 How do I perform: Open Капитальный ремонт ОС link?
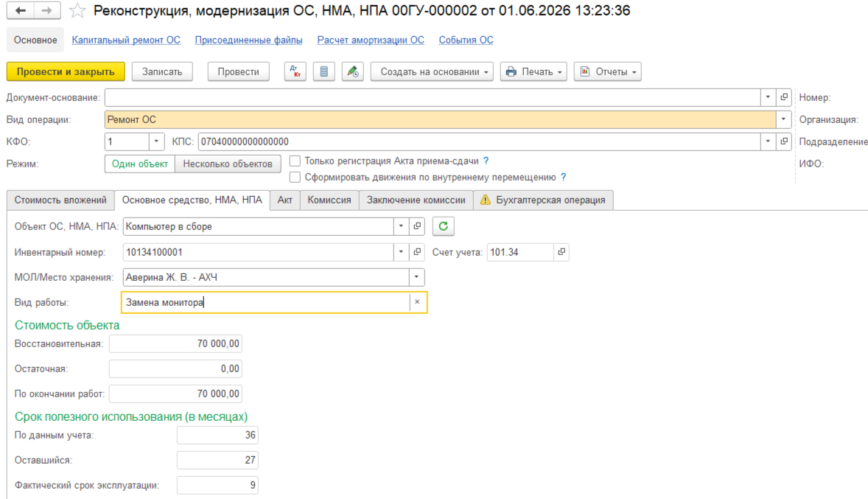pyautogui.click(x=126, y=40)
